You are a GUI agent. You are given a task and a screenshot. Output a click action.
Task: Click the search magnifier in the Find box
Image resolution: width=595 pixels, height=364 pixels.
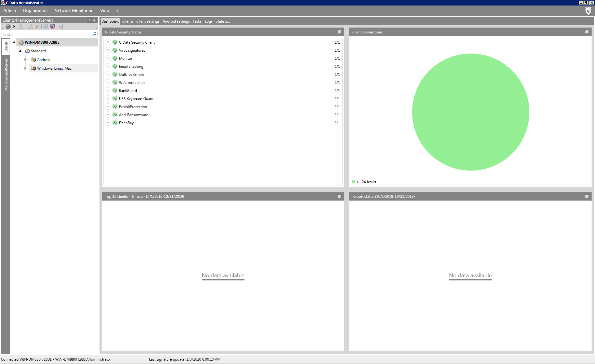pyautogui.click(x=95, y=34)
